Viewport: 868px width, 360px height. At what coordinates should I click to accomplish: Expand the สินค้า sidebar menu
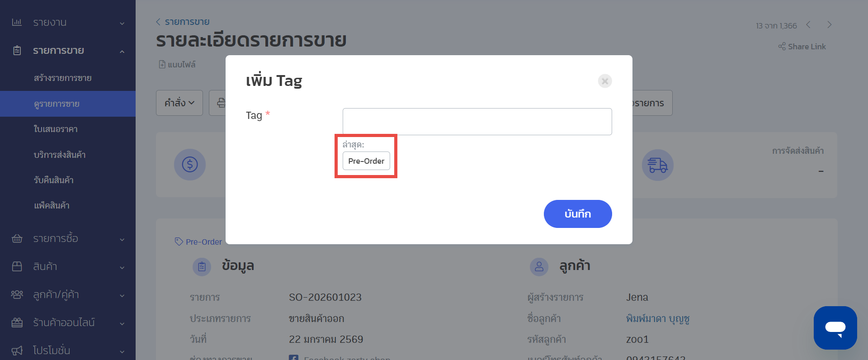pos(68,267)
